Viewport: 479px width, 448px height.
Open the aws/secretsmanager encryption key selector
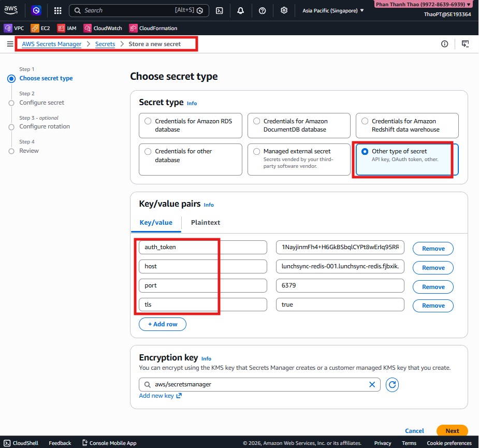pos(259,384)
